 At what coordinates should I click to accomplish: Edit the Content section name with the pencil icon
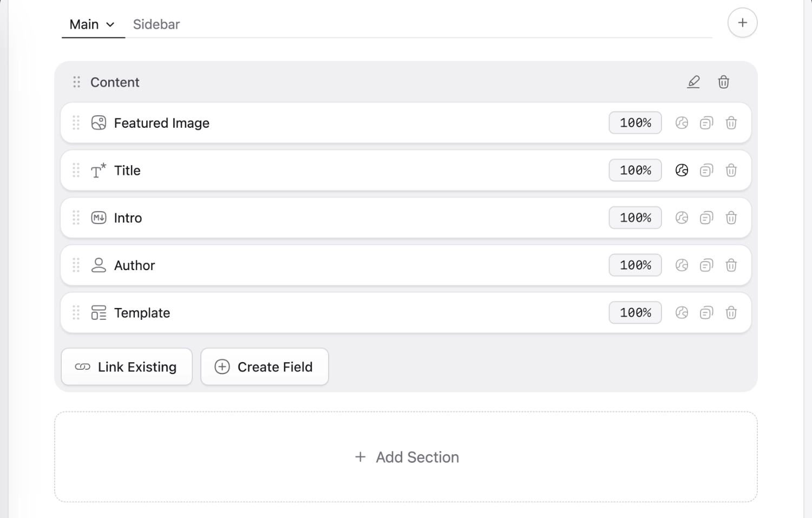[693, 82]
